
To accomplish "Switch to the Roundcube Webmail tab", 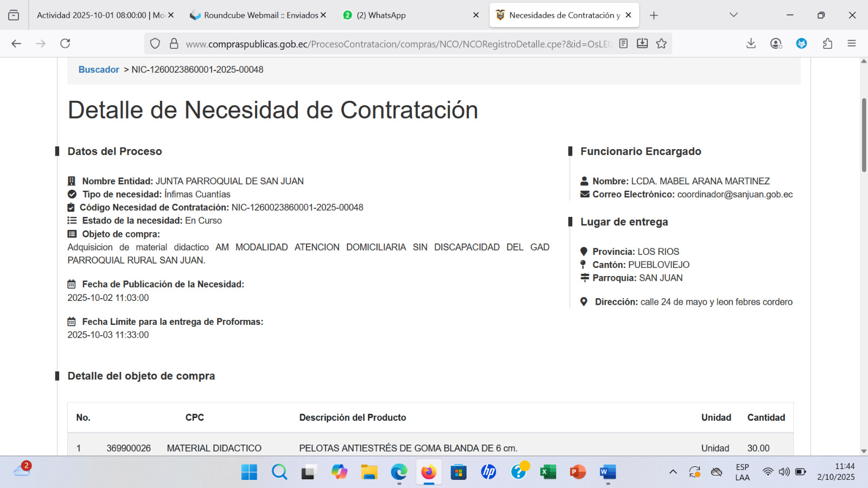I will pyautogui.click(x=255, y=15).
